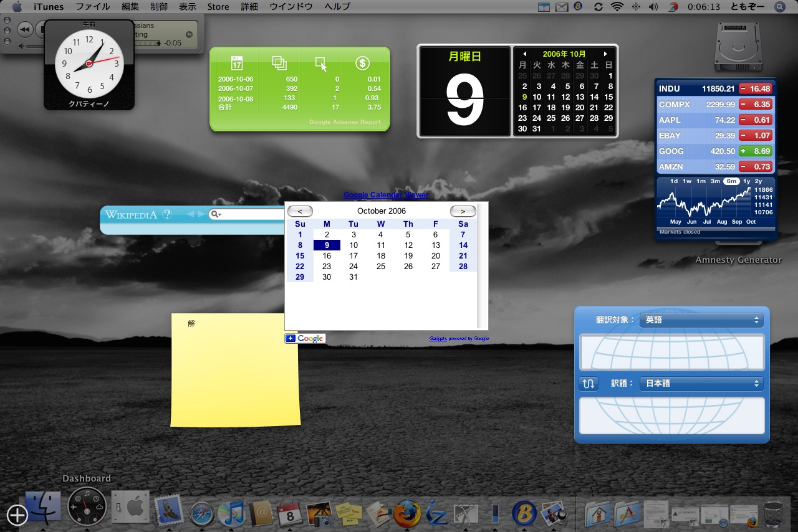The width and height of the screenshot is (798, 532).
Task: Open the ファイル menu
Action: point(92,7)
